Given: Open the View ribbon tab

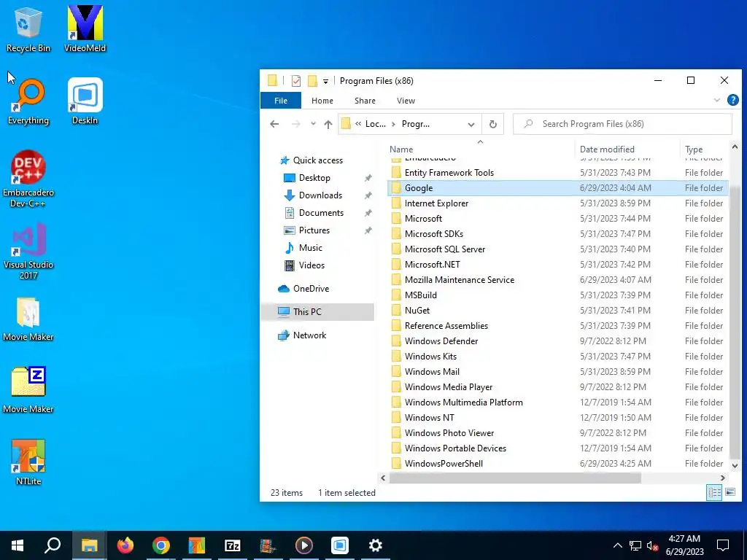Looking at the screenshot, I should tap(406, 101).
